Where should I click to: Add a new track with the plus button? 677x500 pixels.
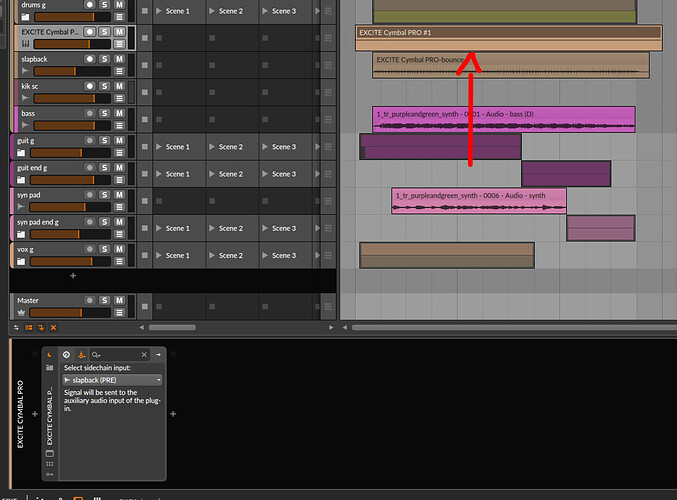tap(73, 275)
